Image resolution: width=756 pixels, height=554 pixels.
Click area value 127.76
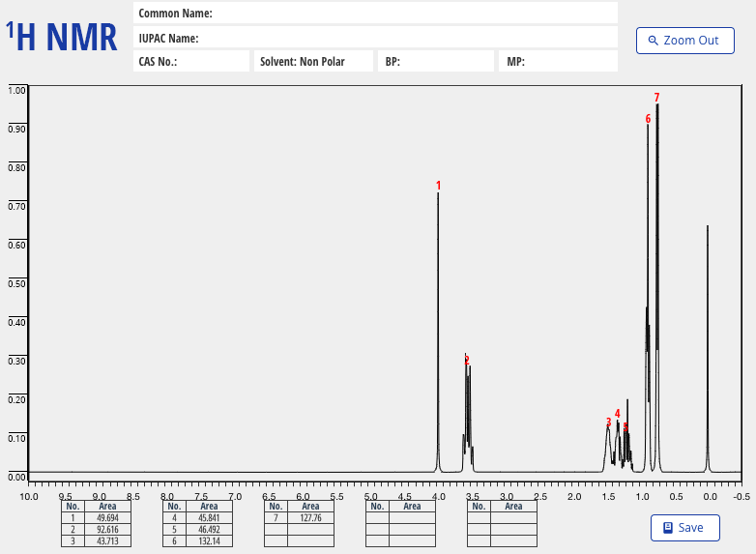[310, 518]
